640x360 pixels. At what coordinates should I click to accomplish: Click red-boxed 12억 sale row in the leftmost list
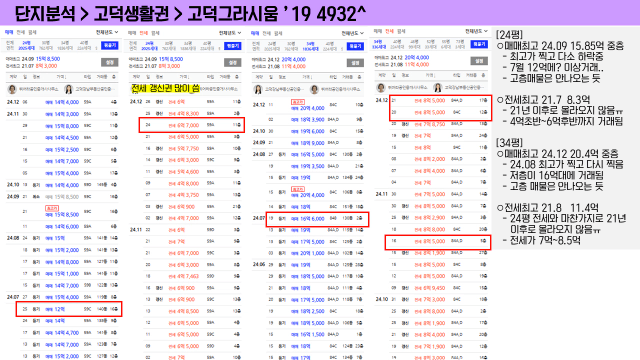[x=69, y=309]
